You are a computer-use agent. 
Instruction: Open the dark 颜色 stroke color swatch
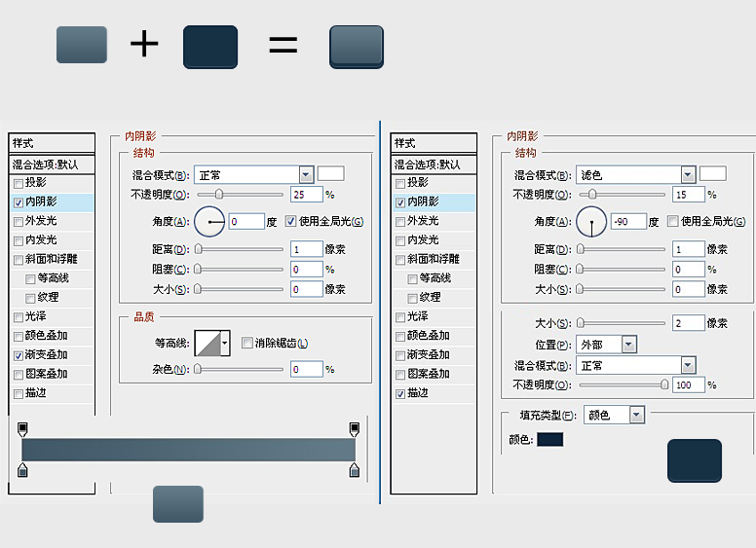pos(550,439)
